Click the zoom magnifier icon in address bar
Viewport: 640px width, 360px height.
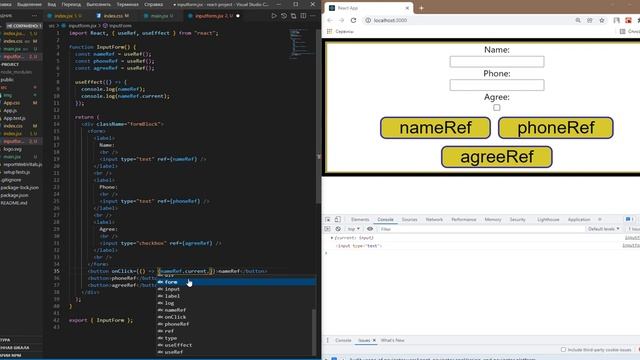[578, 20]
